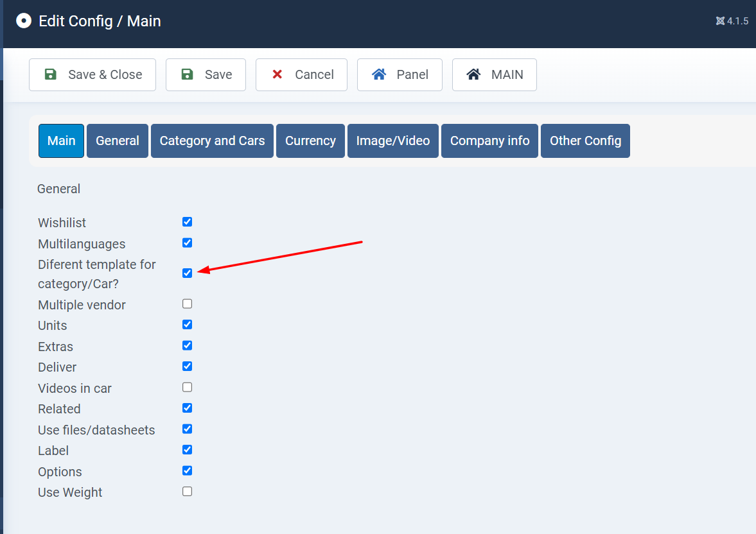The width and height of the screenshot is (756, 534).
Task: Click the Joomla version 4.1.5 icon
Action: (720, 21)
